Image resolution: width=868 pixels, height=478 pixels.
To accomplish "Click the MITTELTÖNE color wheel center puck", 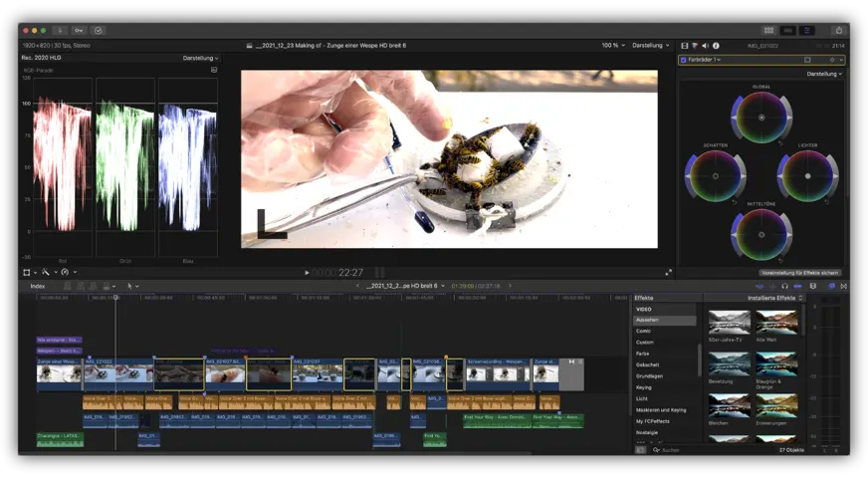I will (x=761, y=235).
